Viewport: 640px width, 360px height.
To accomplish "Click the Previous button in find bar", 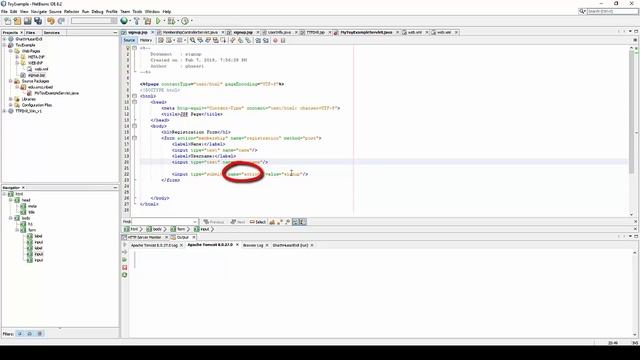I will [214, 222].
